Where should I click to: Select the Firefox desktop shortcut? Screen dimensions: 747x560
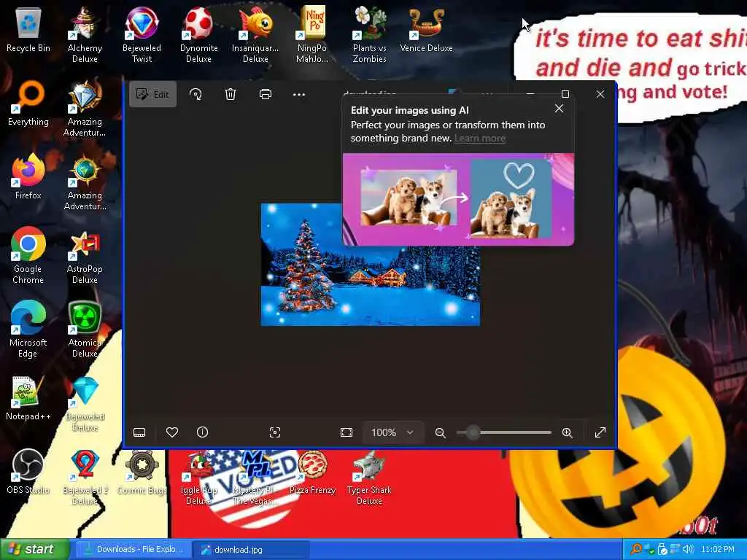pos(28,177)
